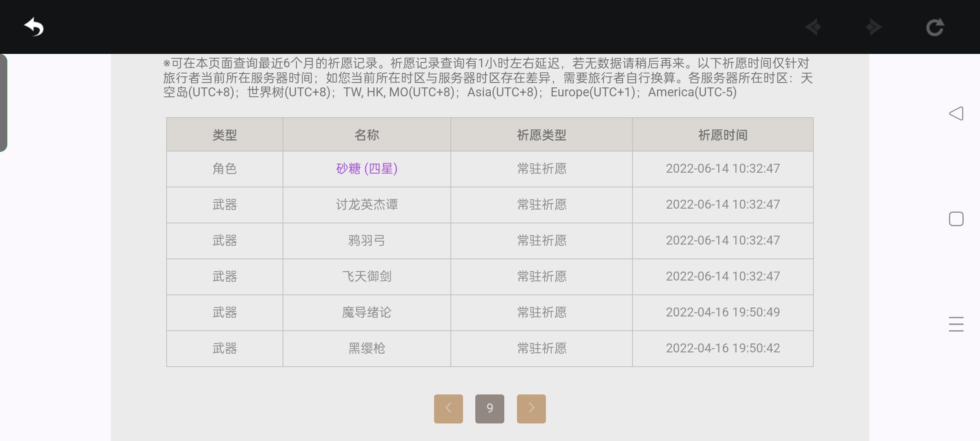Go to next page of wish records
The image size is (980, 441).
point(531,408)
